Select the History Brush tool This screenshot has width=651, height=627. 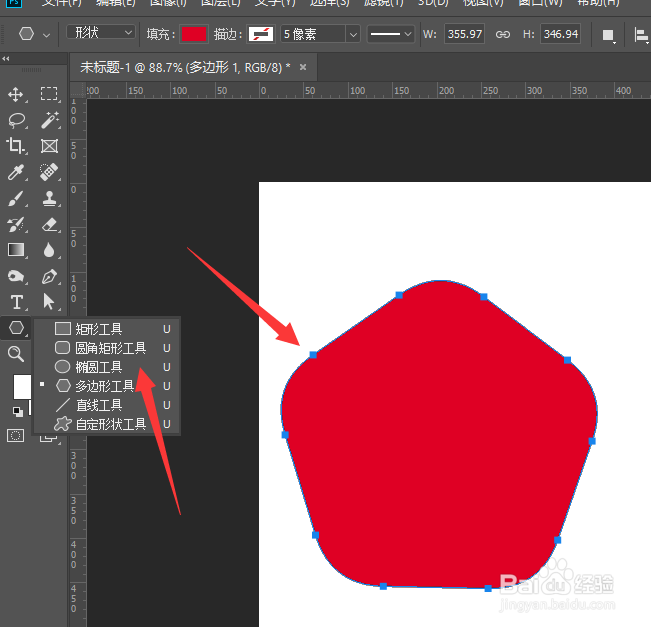[x=16, y=224]
